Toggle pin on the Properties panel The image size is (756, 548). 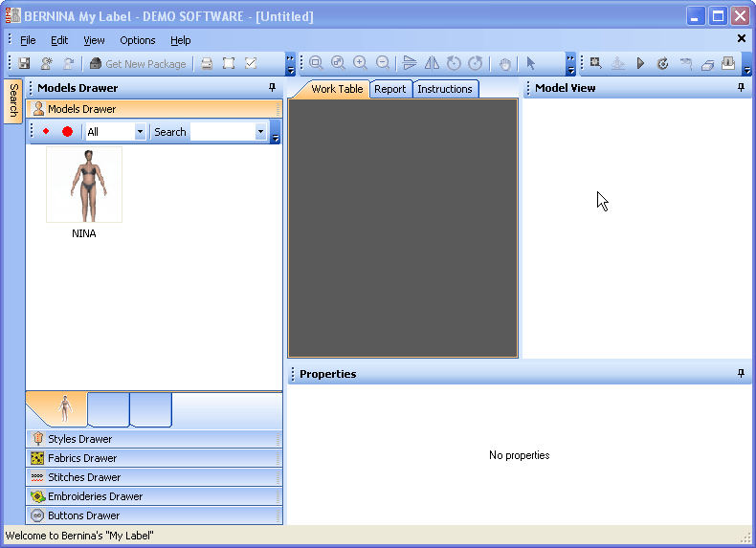[x=741, y=374]
